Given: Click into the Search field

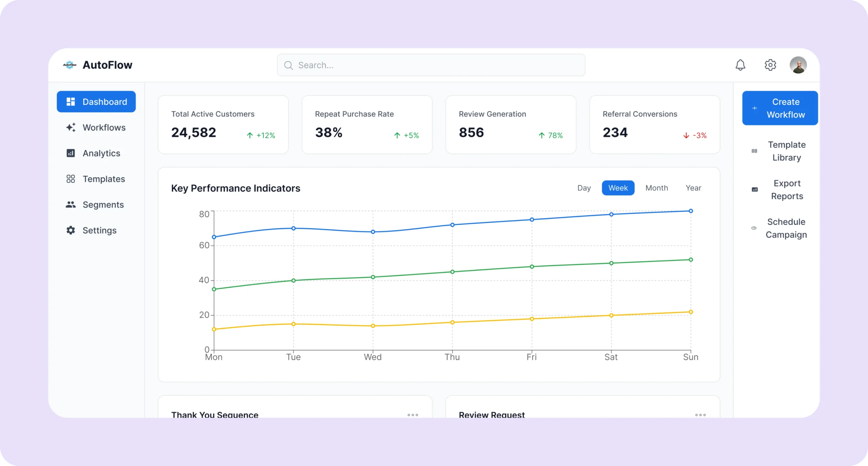Looking at the screenshot, I should tap(431, 65).
